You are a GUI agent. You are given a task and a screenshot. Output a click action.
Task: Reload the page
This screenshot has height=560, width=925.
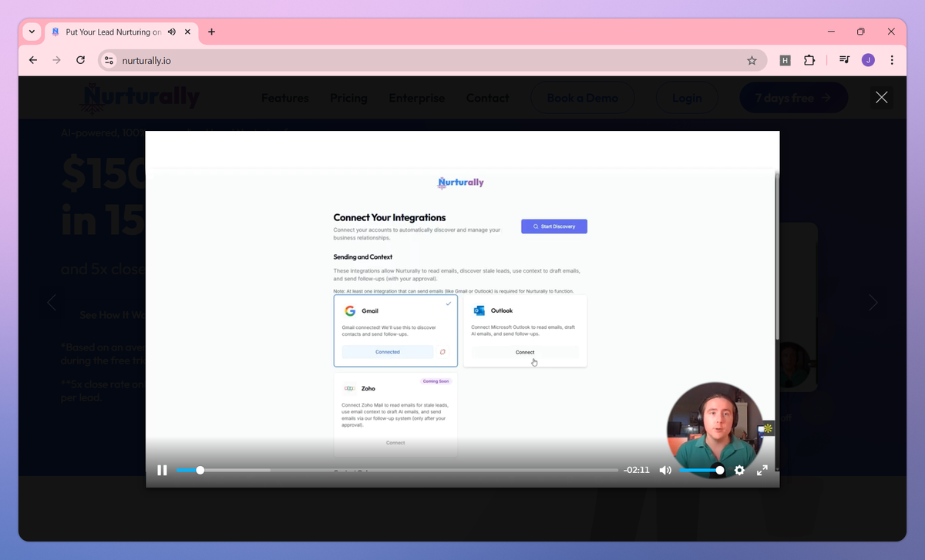pos(80,60)
